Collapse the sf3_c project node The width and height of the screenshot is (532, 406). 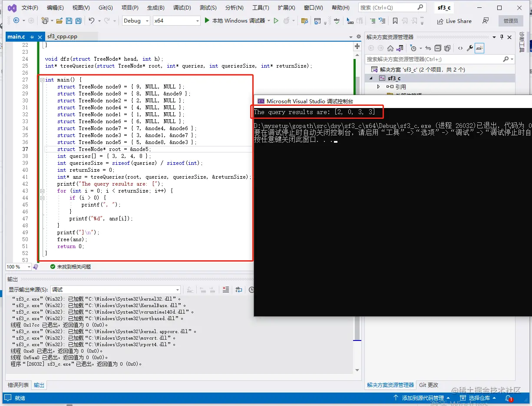click(x=371, y=78)
